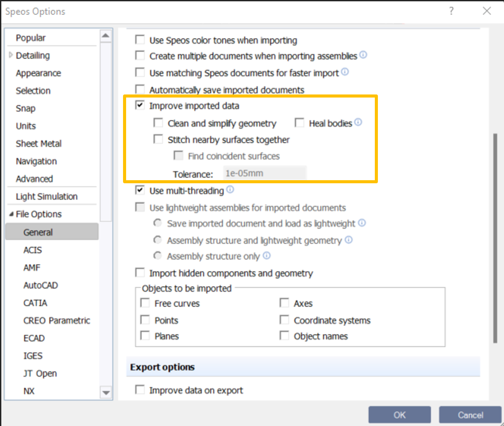Select NX file options
The height and width of the screenshot is (426, 504).
[x=29, y=391]
